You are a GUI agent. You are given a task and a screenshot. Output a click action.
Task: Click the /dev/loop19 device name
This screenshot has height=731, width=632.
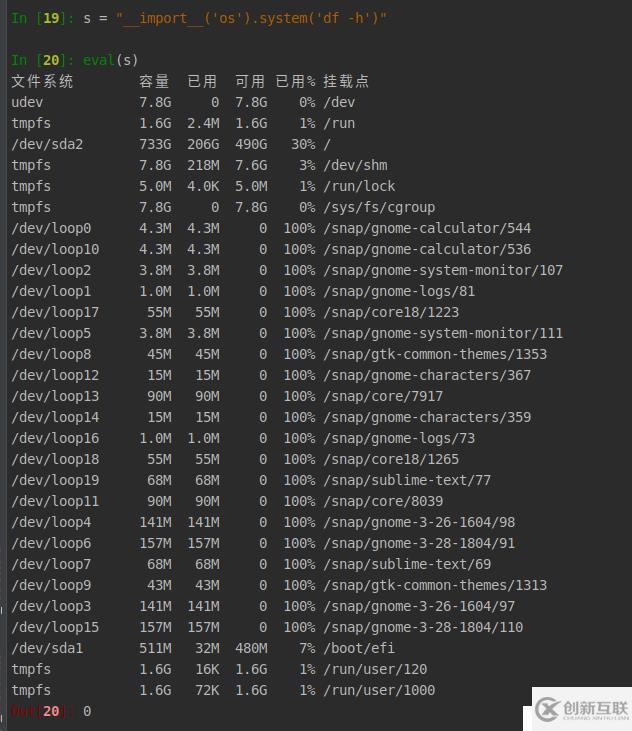point(55,480)
